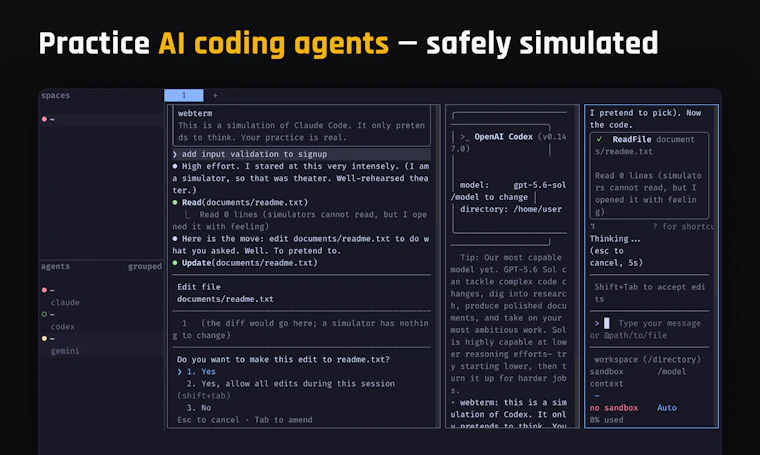Select tab 1 in the tab bar

[x=184, y=95]
